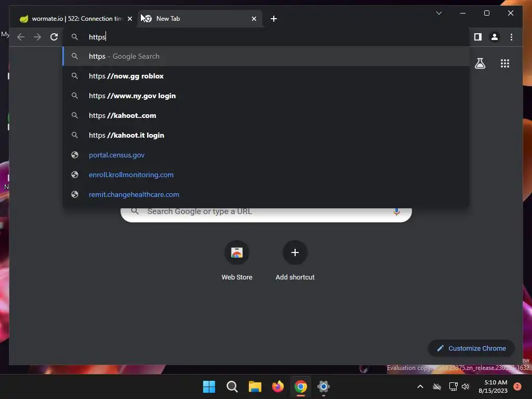Reload the current page
The width and height of the screenshot is (532, 399).
(x=54, y=37)
